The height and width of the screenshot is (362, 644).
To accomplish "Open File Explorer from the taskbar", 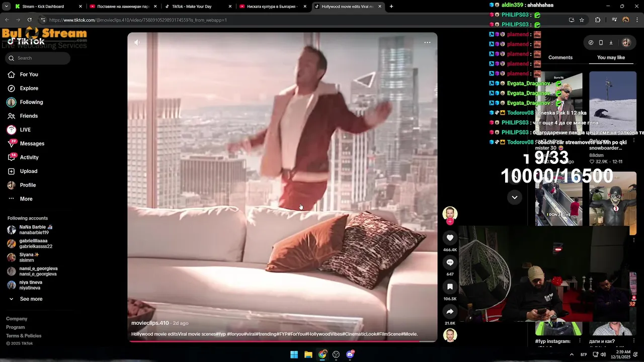I will click(x=308, y=354).
